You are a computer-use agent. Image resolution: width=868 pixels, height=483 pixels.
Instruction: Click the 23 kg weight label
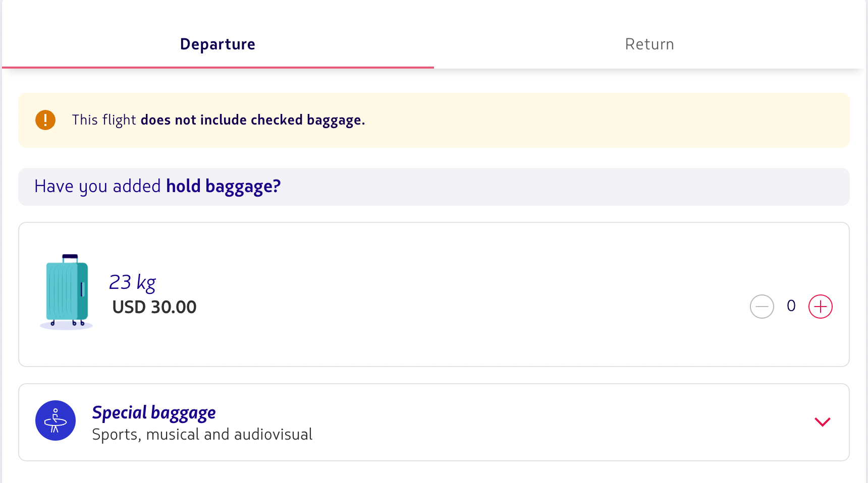coord(133,282)
